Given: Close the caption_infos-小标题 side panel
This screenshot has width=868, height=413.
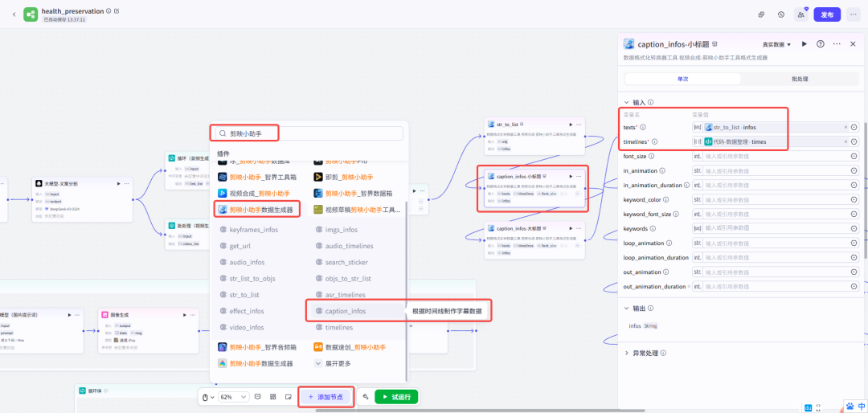Looking at the screenshot, I should tap(853, 43).
